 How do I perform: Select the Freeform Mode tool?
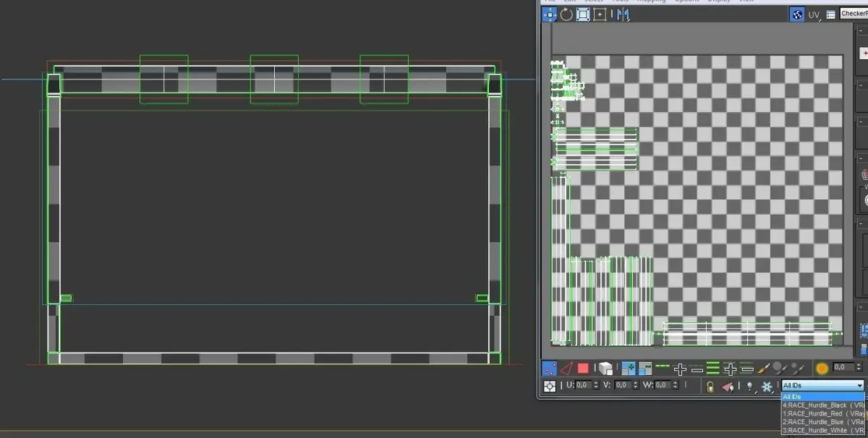[x=600, y=14]
